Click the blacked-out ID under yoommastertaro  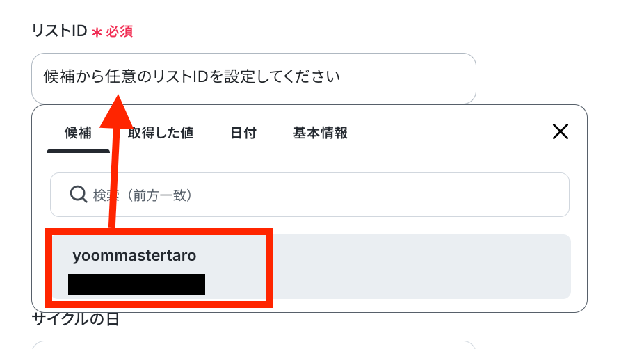[136, 284]
